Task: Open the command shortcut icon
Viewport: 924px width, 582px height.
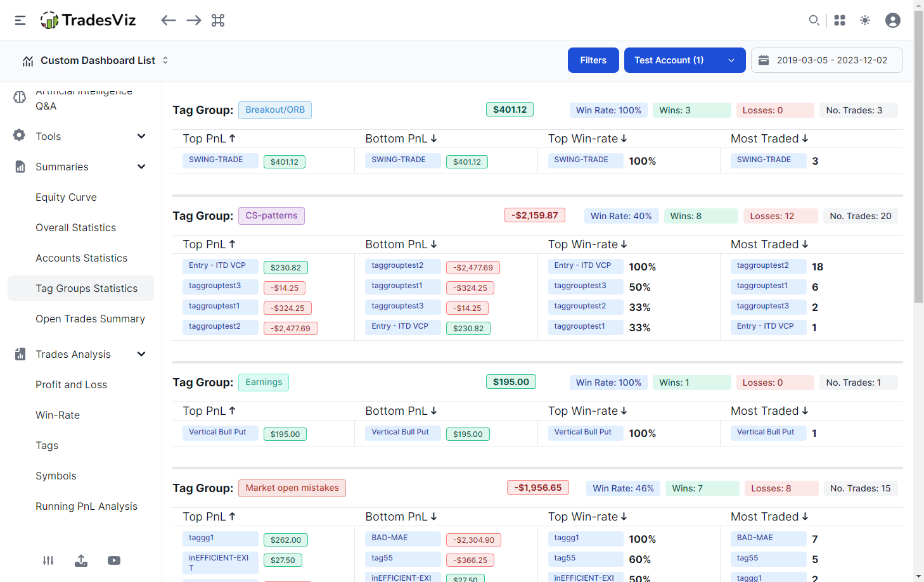Action: [218, 20]
